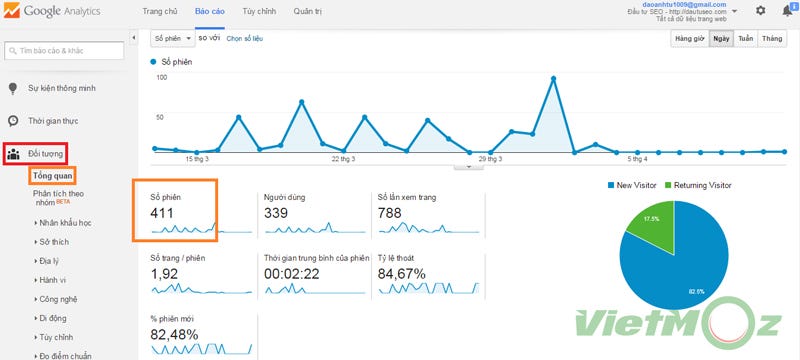Click the 5 thg 4 date label

[637, 159]
